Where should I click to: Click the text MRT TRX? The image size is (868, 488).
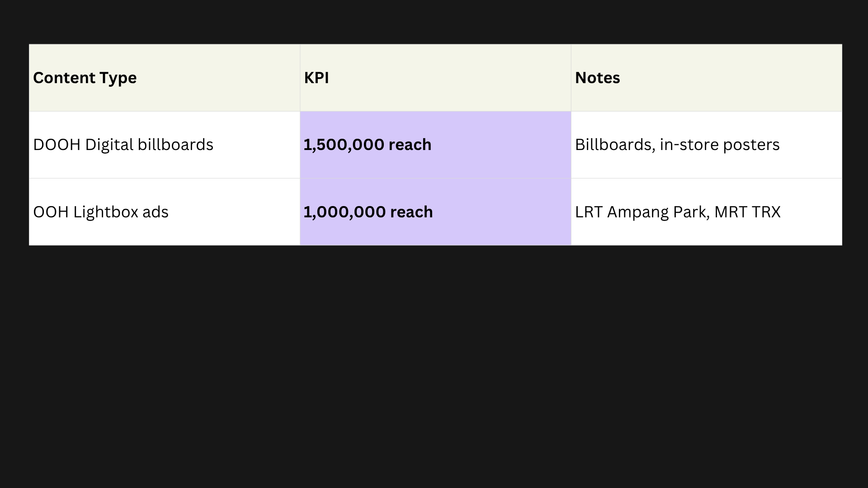(x=747, y=212)
